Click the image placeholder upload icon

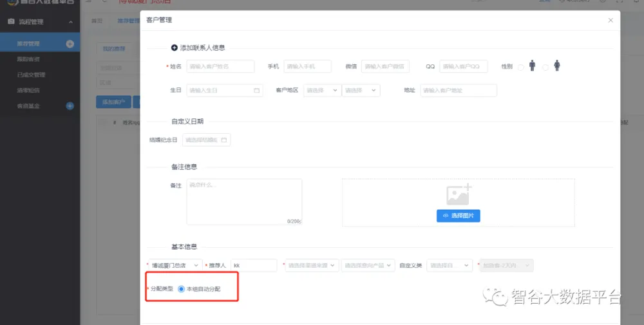tap(459, 194)
